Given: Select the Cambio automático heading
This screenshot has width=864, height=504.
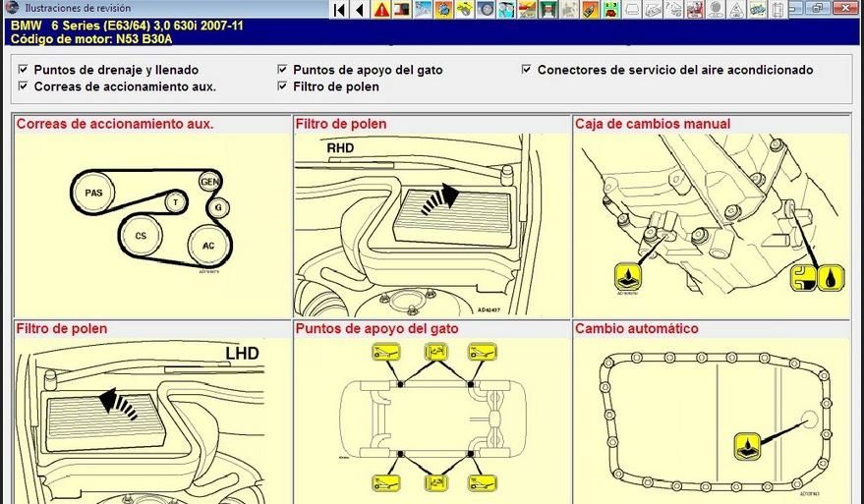Looking at the screenshot, I should click(x=636, y=329).
